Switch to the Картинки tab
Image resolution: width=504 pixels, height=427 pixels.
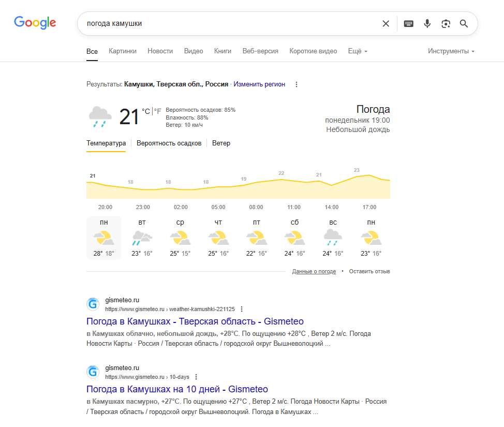click(x=123, y=51)
